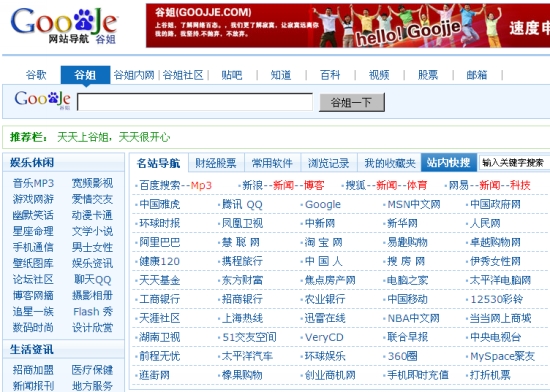This screenshot has height=392, width=550.
Task: Open the 中国雅虎 link
Action: [160, 204]
